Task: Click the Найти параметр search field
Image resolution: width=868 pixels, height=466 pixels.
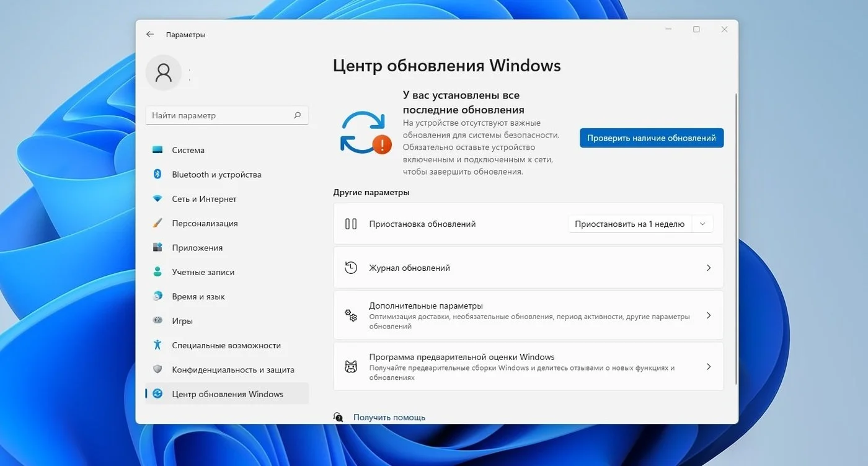Action: click(x=227, y=115)
